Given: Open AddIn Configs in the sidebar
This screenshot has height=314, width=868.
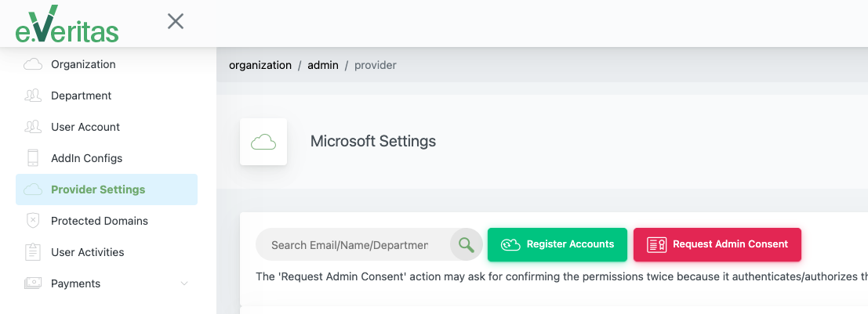Looking at the screenshot, I should (86, 158).
